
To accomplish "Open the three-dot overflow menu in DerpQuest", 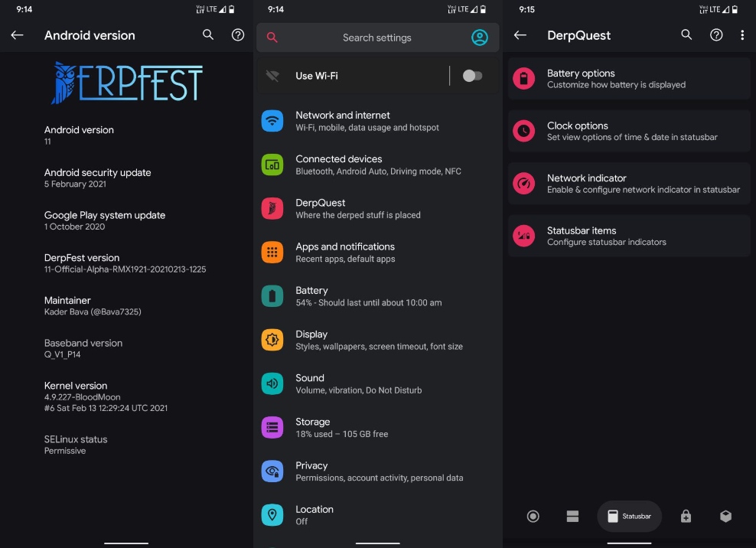I will tap(742, 34).
